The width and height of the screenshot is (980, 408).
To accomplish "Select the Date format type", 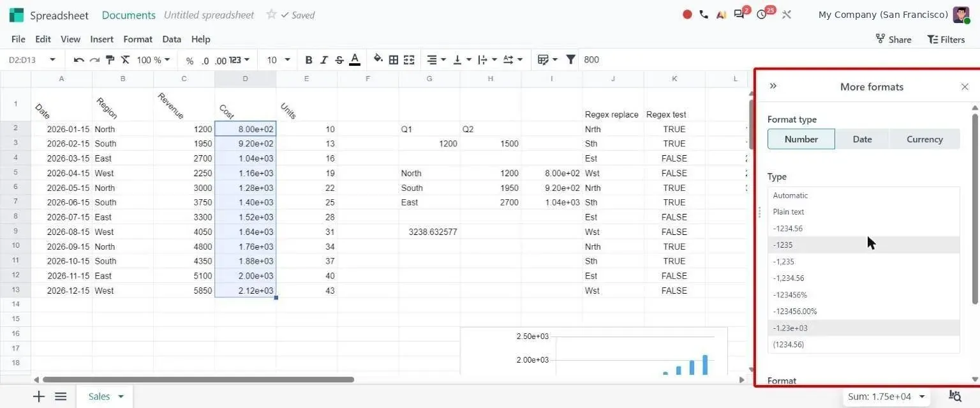I will (862, 139).
